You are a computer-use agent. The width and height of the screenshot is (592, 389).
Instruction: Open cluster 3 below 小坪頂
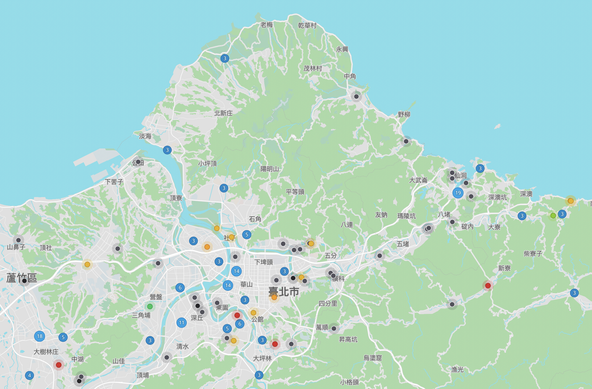pyautogui.click(x=224, y=188)
